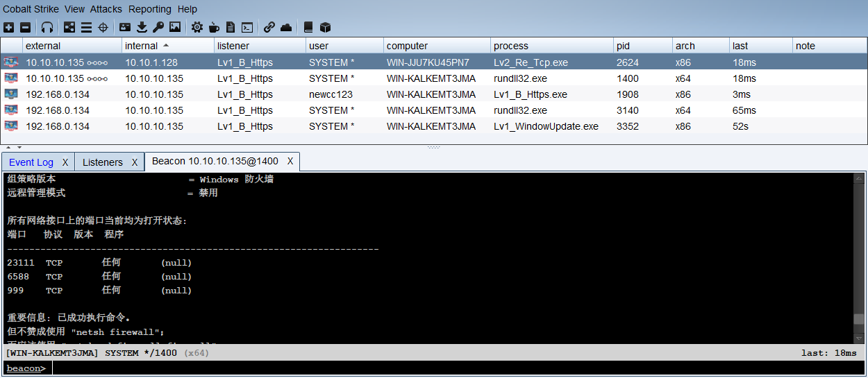Sort by the listener column header
The height and width of the screenshot is (378, 868).
tap(260, 46)
